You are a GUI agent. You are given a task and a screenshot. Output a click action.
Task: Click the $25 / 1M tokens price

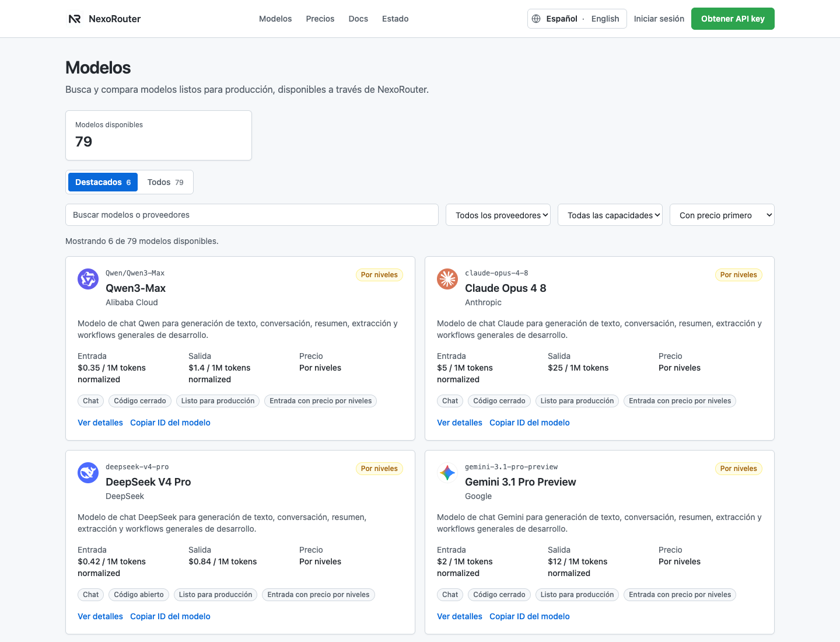(x=578, y=368)
